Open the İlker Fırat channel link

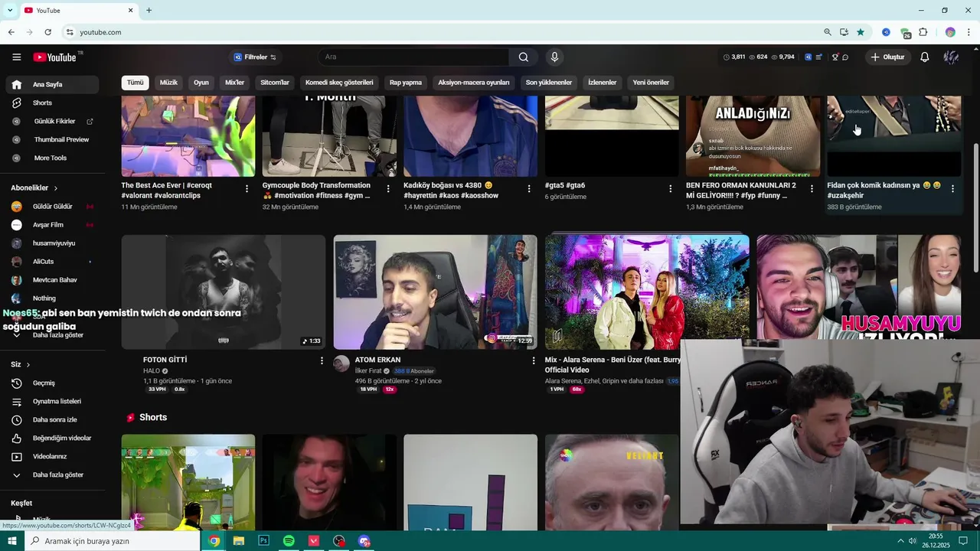tap(368, 371)
